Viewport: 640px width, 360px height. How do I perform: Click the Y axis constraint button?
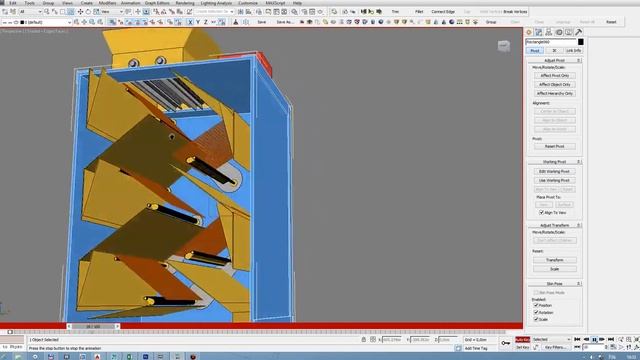click(198, 22)
